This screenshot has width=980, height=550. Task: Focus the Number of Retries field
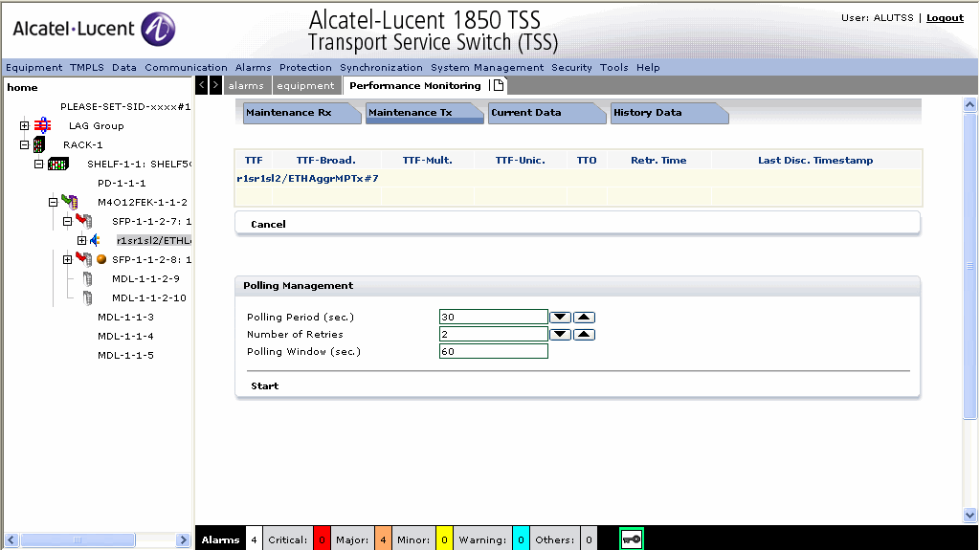pos(494,335)
